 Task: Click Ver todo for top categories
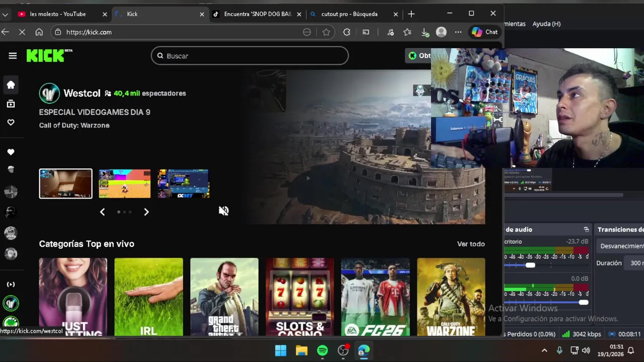coord(471,244)
